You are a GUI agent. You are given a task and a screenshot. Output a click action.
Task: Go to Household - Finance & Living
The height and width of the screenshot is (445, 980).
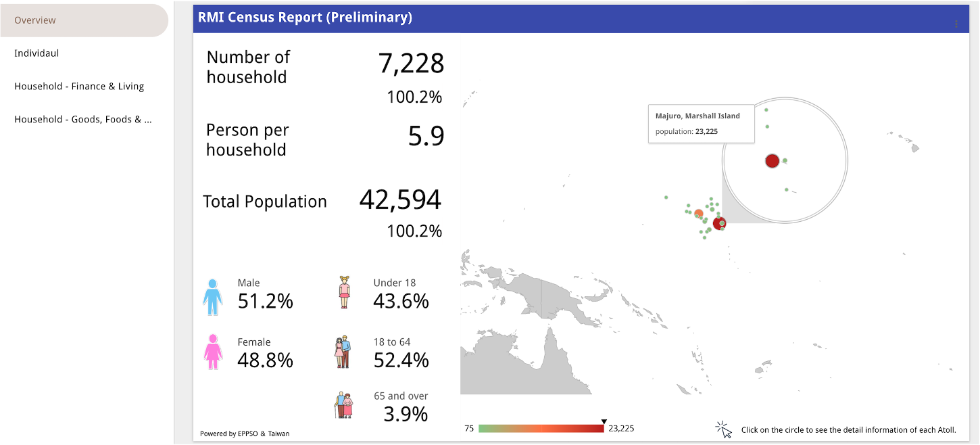79,87
